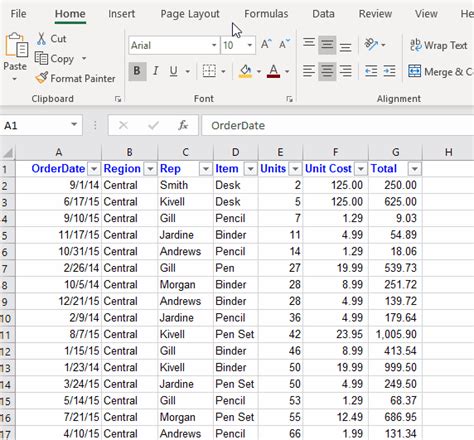474x440 pixels.
Task: Open Font settings dialog launcher
Action: 289,99
